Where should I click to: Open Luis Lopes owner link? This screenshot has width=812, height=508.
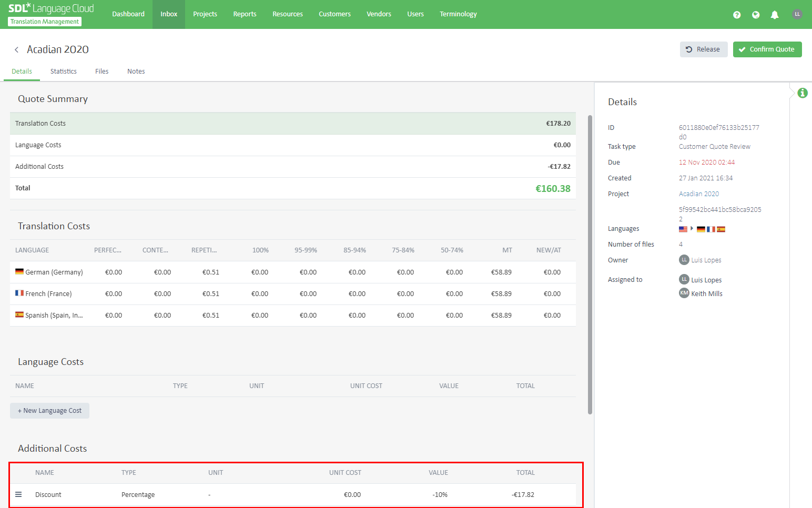pos(706,260)
